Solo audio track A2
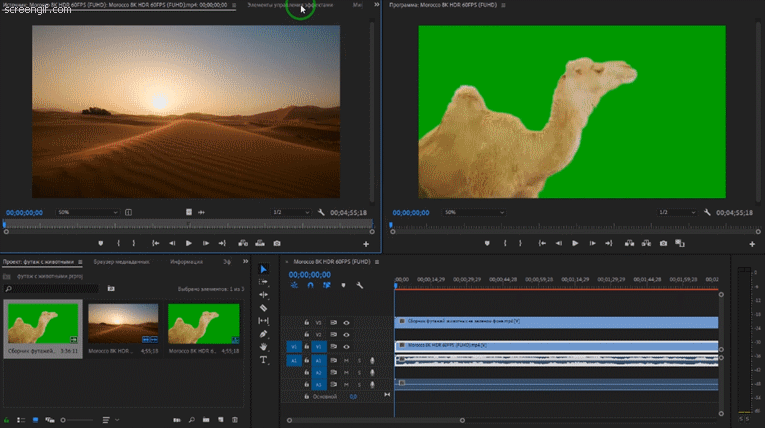The image size is (765, 428). tap(360, 373)
